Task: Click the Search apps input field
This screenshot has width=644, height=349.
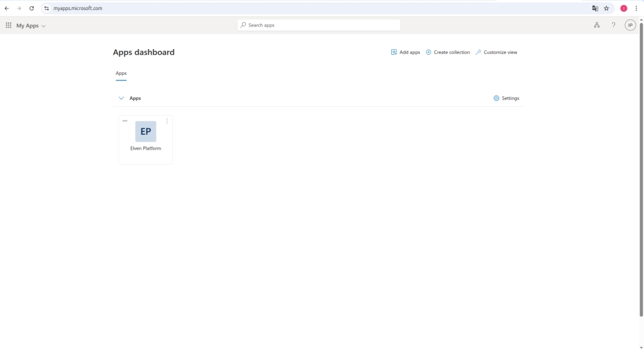Action: [x=319, y=25]
